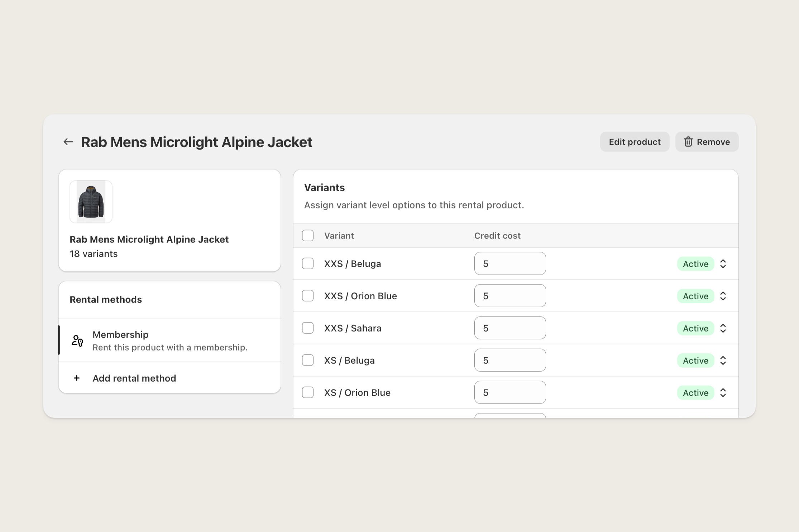The width and height of the screenshot is (799, 532).
Task: Click the trash icon on Remove
Action: [x=688, y=142]
